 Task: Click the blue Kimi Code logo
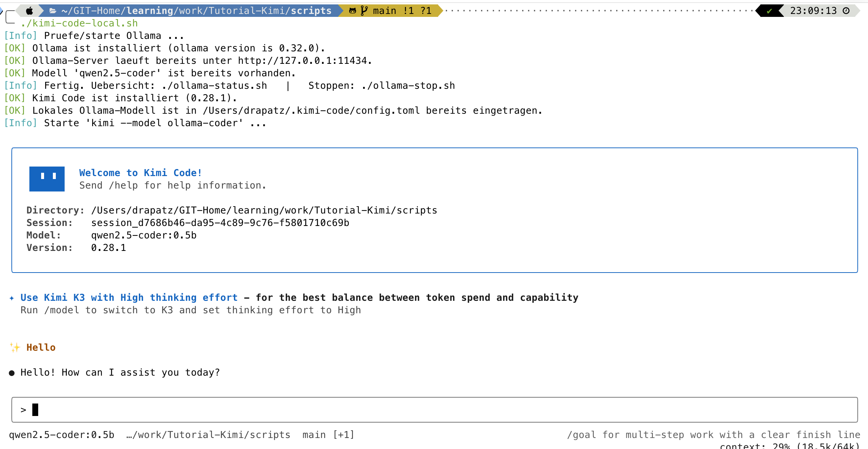pyautogui.click(x=47, y=179)
